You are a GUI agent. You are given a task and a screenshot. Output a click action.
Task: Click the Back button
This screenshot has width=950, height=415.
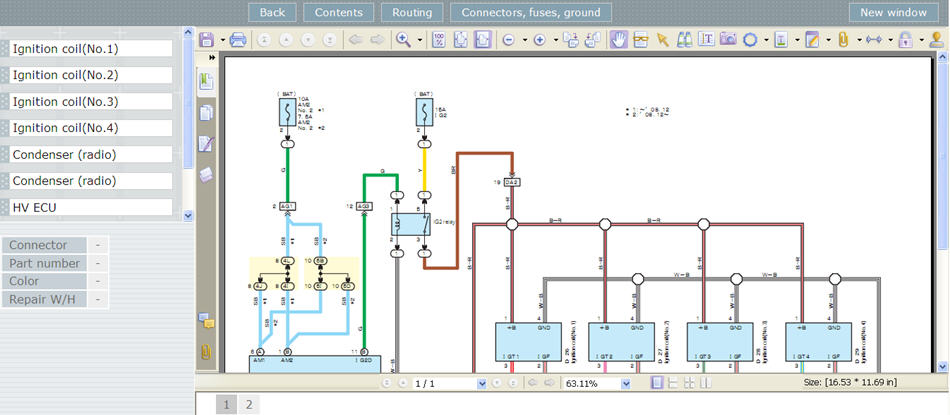tap(272, 13)
